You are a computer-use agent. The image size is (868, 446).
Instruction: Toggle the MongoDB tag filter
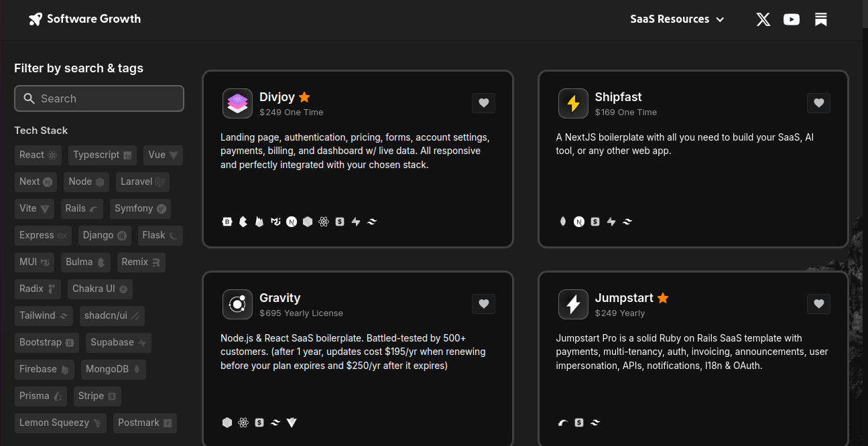pyautogui.click(x=113, y=369)
